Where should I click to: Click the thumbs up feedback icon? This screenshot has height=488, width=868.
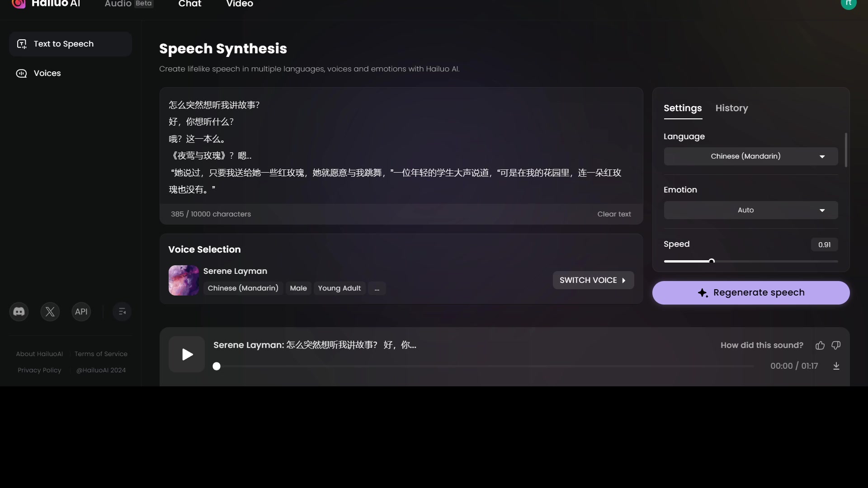coord(821,346)
